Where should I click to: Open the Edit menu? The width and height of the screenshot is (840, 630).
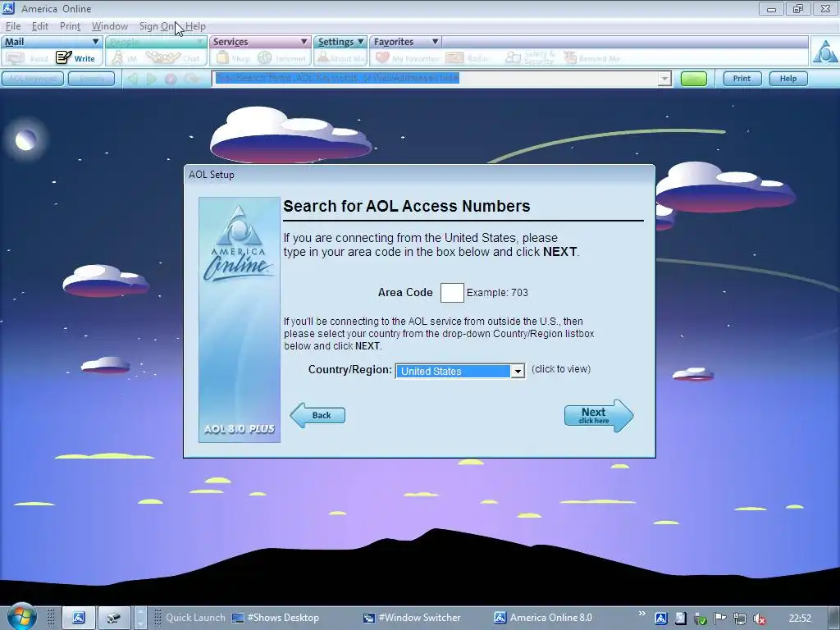[39, 26]
